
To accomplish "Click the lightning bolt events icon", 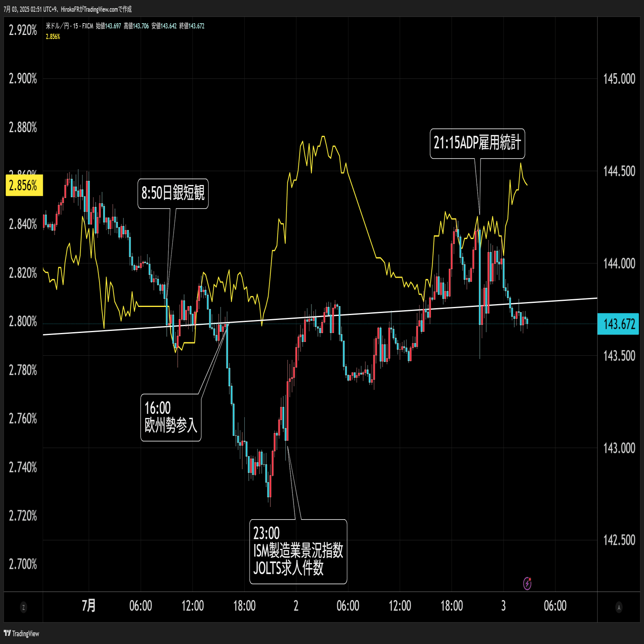I will (x=527, y=583).
